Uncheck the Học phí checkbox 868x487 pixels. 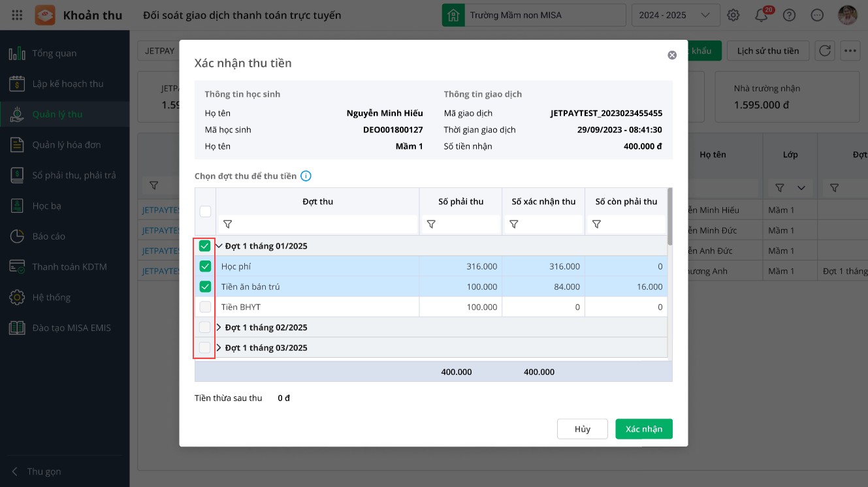[x=205, y=266]
